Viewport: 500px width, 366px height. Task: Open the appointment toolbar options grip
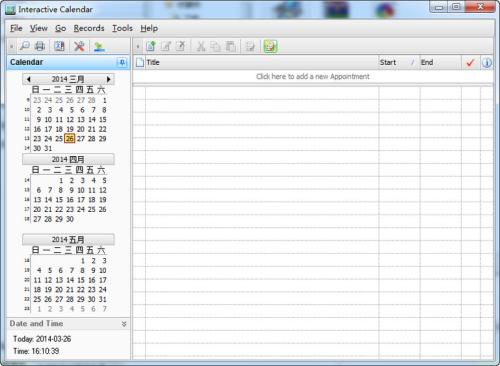[x=138, y=46]
